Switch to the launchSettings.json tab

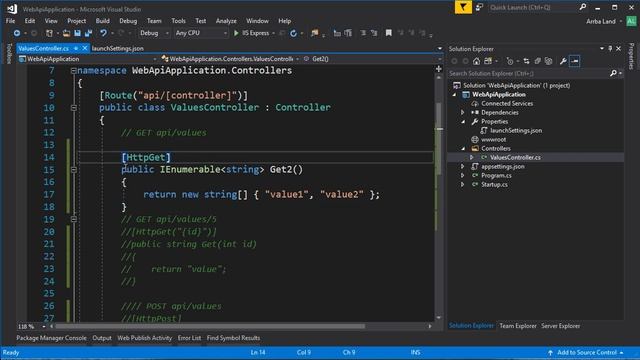coord(118,48)
